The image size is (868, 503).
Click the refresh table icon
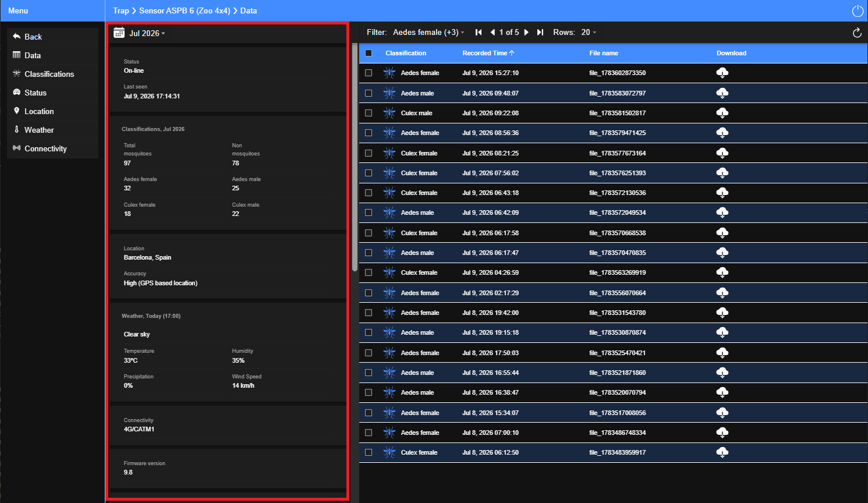click(x=857, y=33)
